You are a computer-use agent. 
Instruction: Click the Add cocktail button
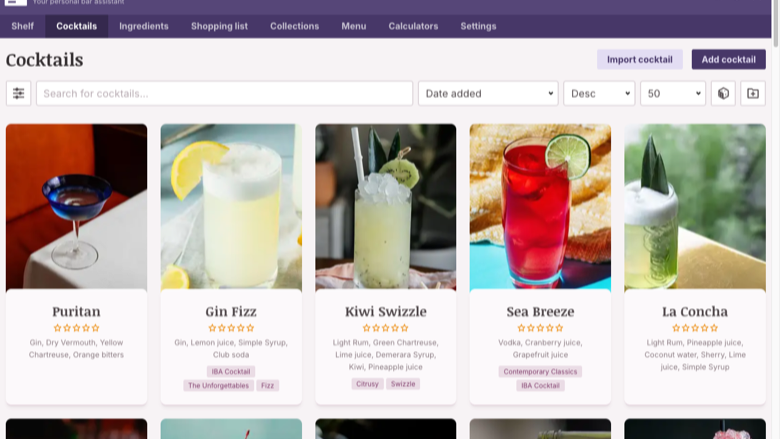[728, 59]
